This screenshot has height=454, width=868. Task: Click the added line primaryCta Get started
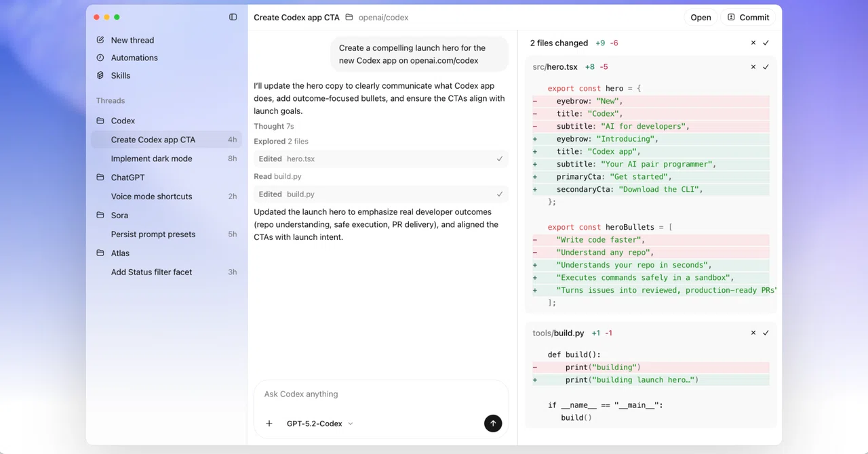[651, 176]
